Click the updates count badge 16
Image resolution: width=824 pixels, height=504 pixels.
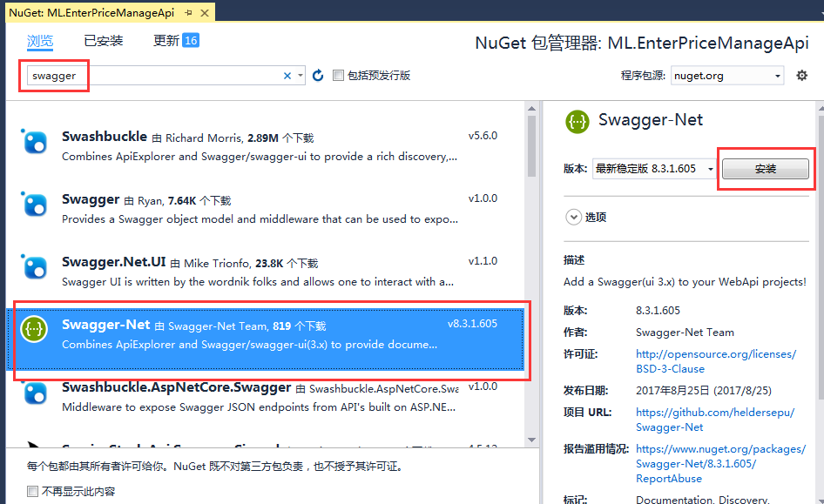pyautogui.click(x=190, y=40)
